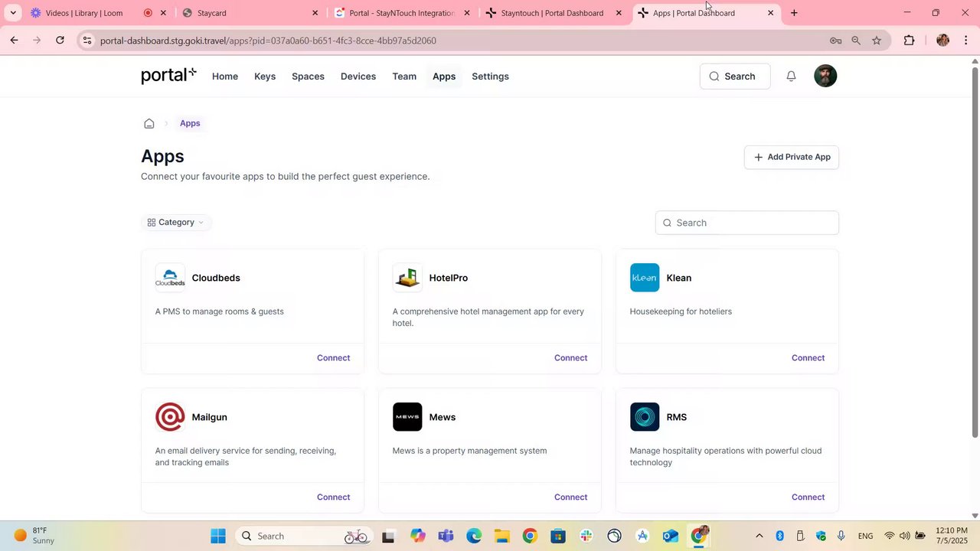
Task: Click the Cloudbeds app logo
Action: pyautogui.click(x=170, y=278)
